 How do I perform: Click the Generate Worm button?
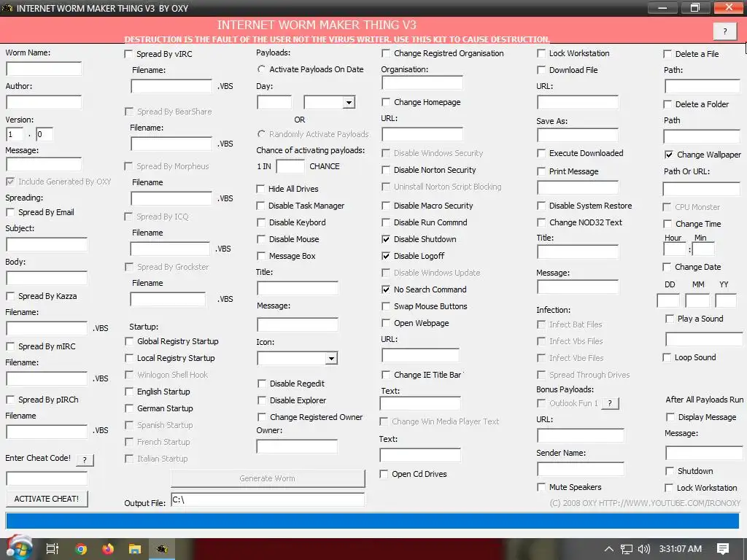pyautogui.click(x=268, y=478)
